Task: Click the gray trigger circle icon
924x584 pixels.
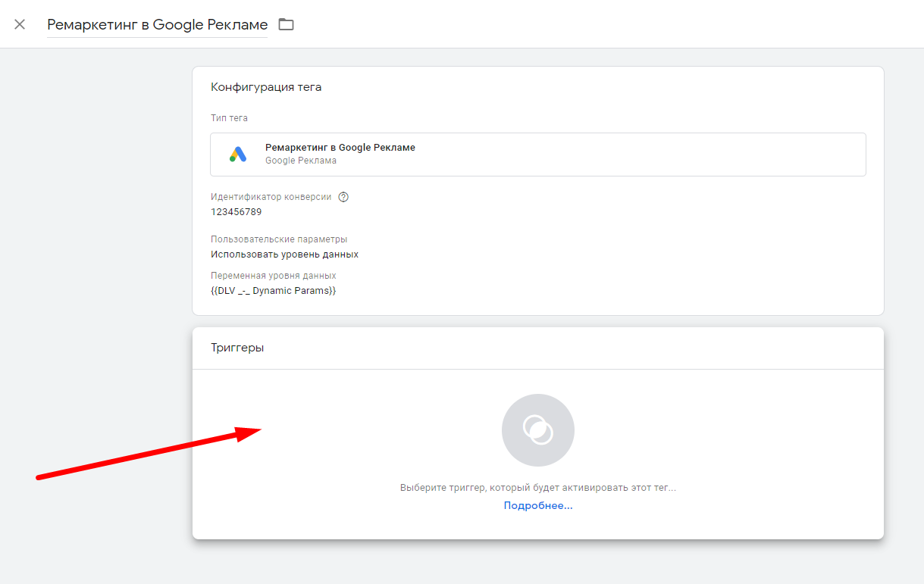Action: point(537,430)
